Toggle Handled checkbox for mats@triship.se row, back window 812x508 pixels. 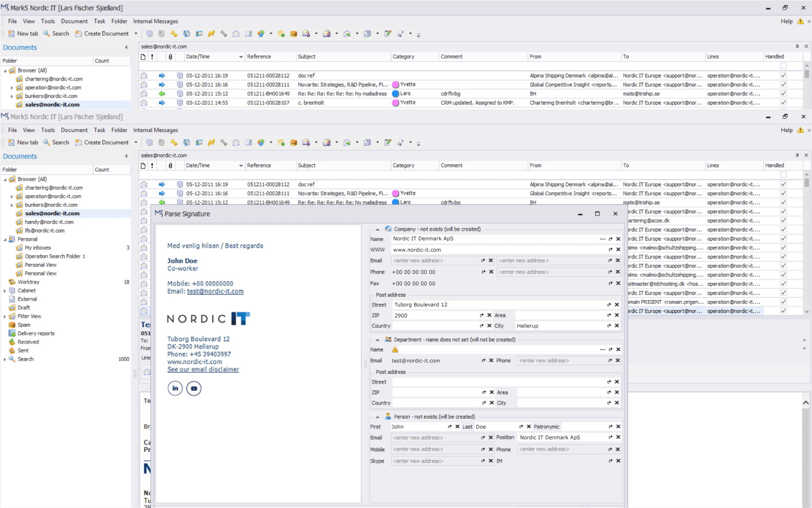point(783,94)
